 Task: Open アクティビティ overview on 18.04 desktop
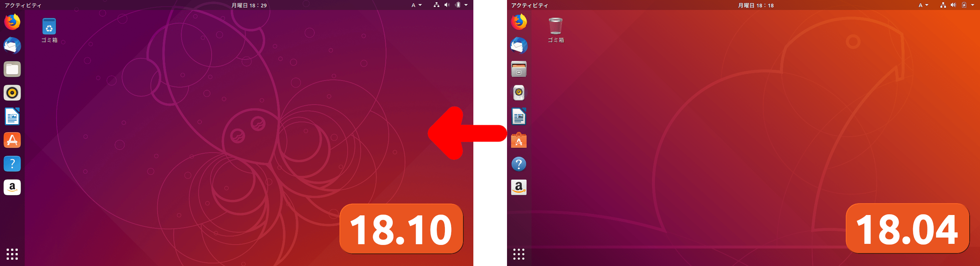pyautogui.click(x=530, y=5)
